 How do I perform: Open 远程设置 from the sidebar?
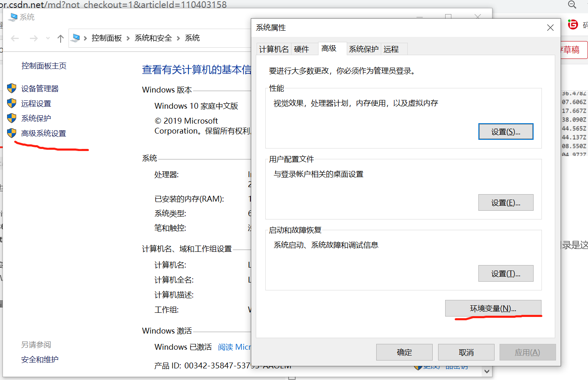(x=36, y=103)
